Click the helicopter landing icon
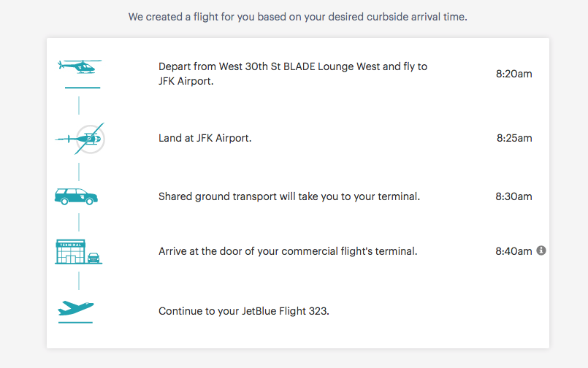 click(80, 138)
